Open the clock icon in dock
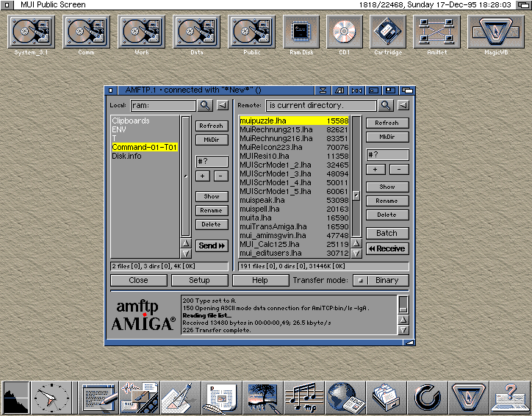This screenshot has width=532, height=416. pyautogui.click(x=52, y=397)
